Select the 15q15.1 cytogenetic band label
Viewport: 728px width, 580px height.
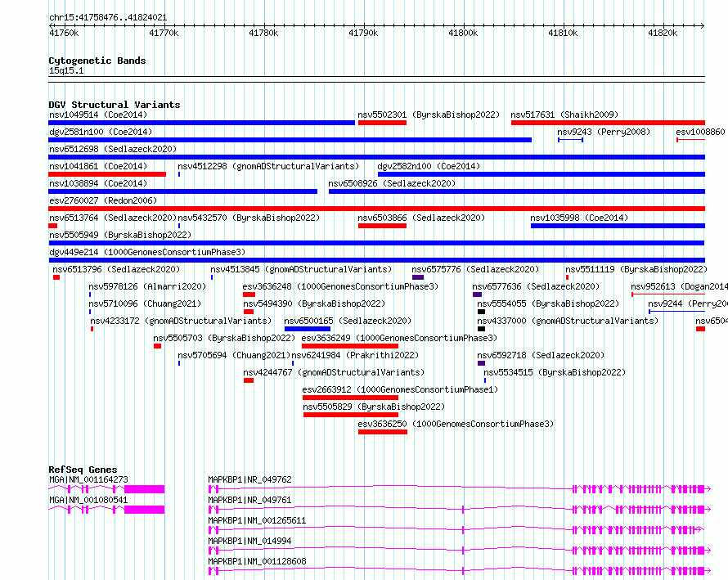click(66, 70)
